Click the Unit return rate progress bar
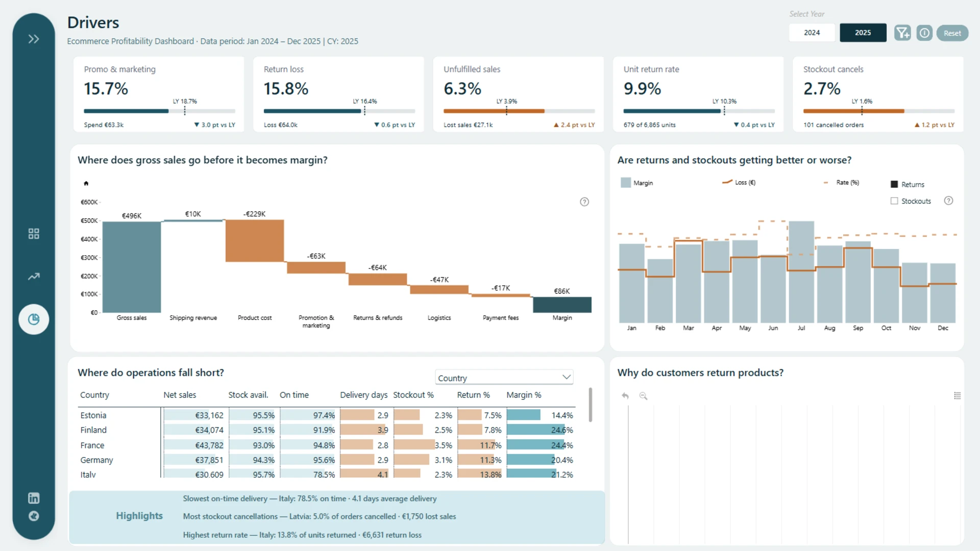 (x=699, y=111)
